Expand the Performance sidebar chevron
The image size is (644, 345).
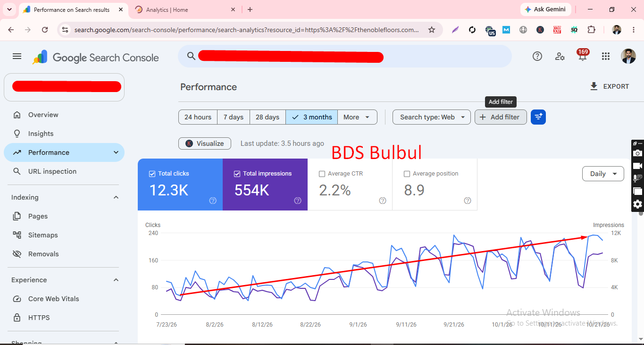pos(116,152)
